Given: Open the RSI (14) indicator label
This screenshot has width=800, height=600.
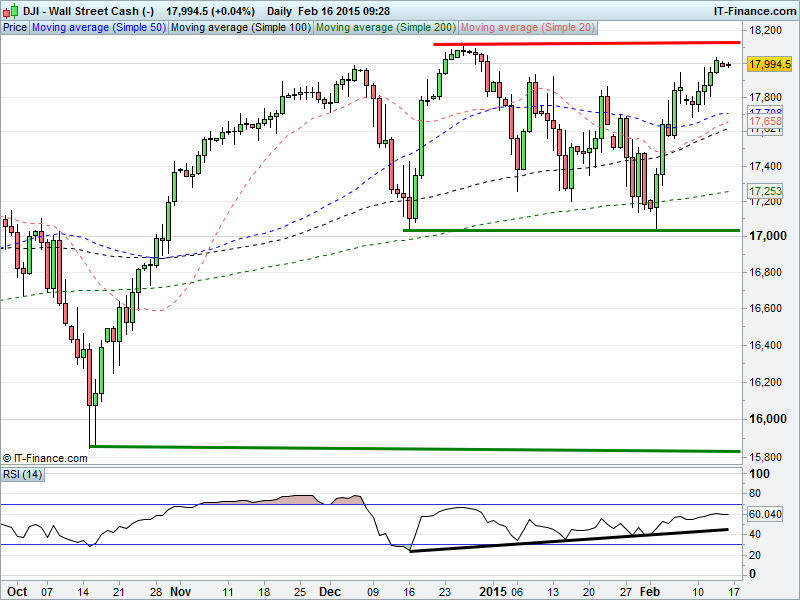Looking at the screenshot, I should [x=24, y=473].
